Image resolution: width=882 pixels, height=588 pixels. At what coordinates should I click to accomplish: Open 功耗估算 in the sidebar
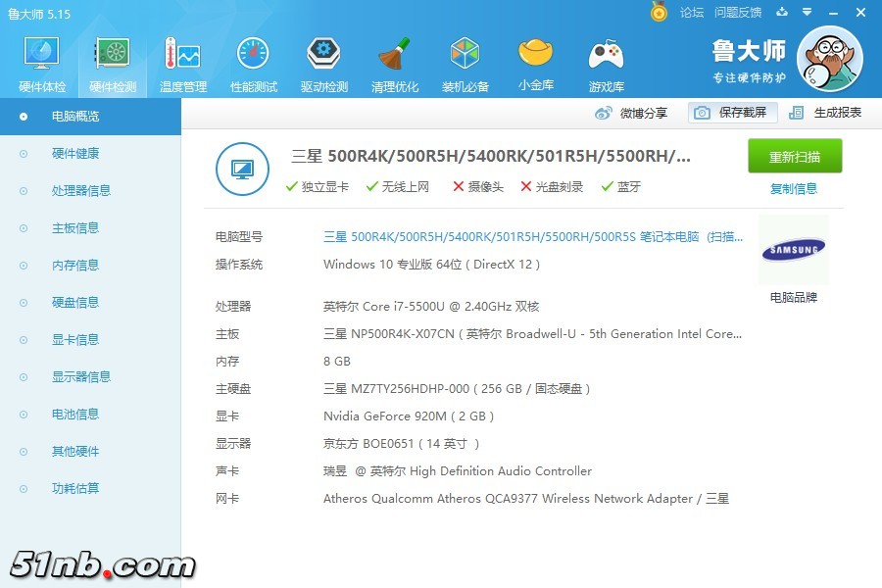75,489
